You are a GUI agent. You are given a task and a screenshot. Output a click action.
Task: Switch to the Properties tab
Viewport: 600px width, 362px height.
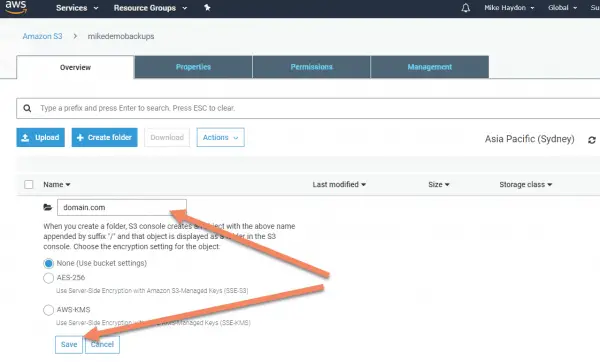click(x=193, y=67)
